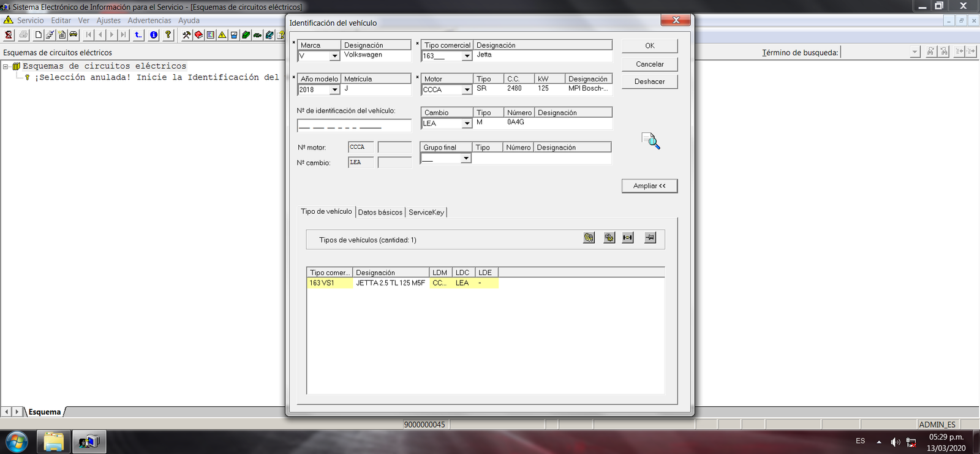Click the volume speaker icon in system tray
Image resolution: width=980 pixels, height=454 pixels.
(895, 442)
